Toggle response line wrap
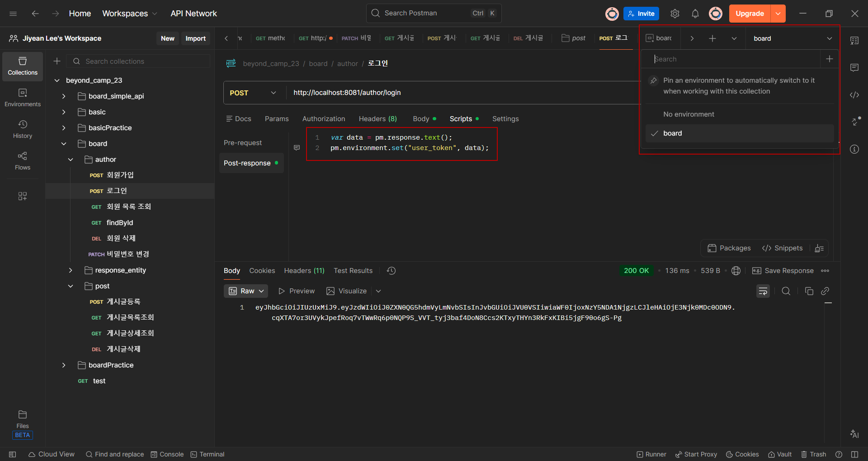The height and width of the screenshot is (461, 868). (x=763, y=291)
